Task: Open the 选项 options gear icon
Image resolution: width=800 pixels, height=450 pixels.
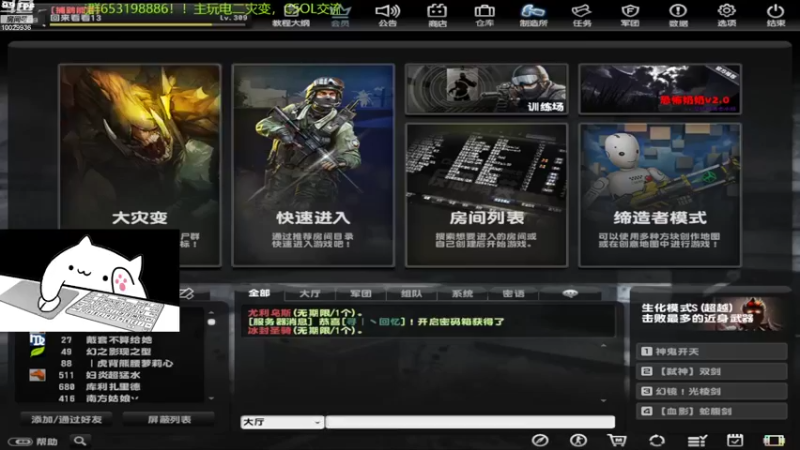Action: click(727, 15)
